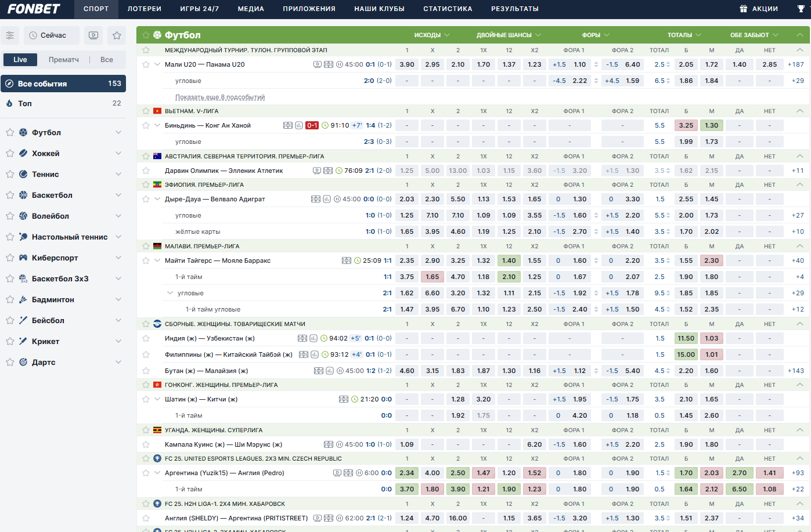The height and width of the screenshot is (532, 811).
Task: Click the trophy icon in the top bar
Action: point(801,9)
